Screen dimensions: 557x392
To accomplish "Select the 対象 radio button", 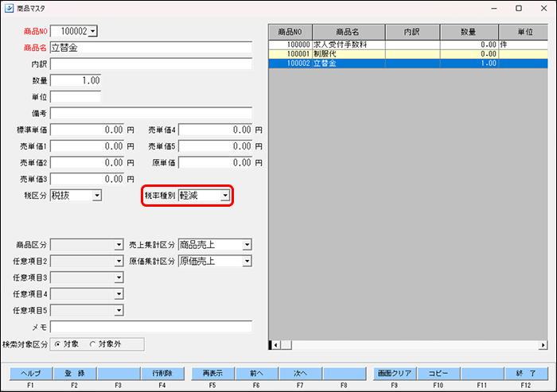I will coord(57,344).
